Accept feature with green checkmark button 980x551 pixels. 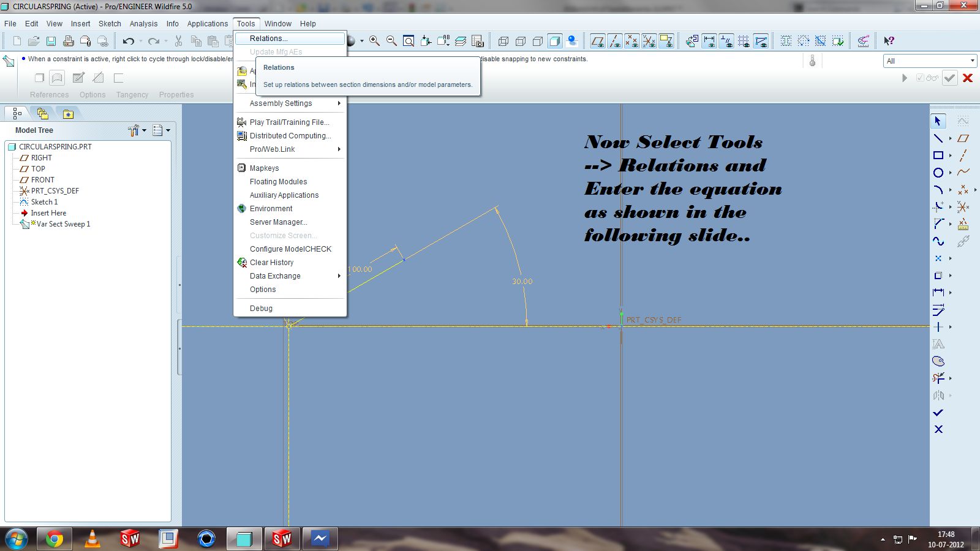tap(950, 78)
